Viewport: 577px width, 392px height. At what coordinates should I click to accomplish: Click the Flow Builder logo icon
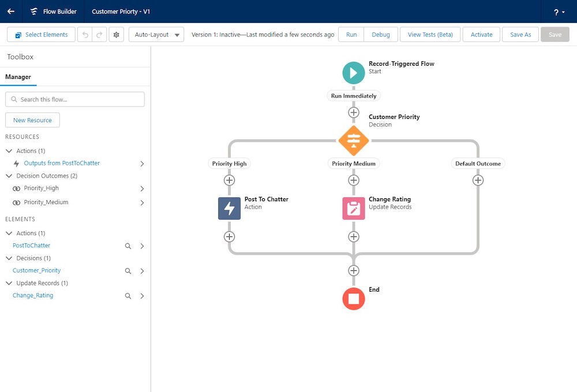34,12
